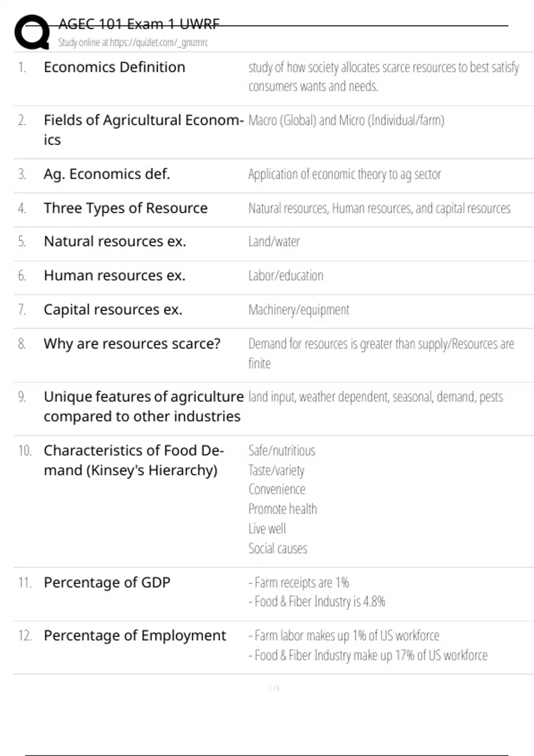Screen dimensions: 534x756
Task: Select the Natural resources ex. term
Action: [x=115, y=241]
